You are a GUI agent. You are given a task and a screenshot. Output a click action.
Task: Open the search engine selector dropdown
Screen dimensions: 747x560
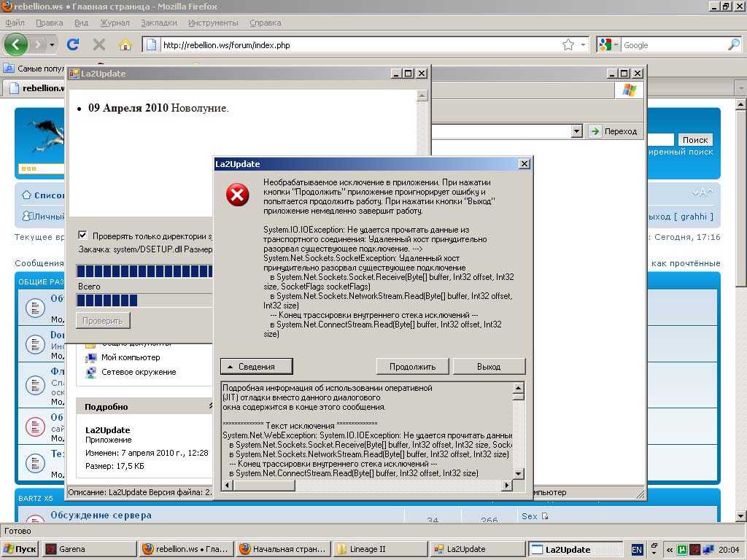point(616,45)
